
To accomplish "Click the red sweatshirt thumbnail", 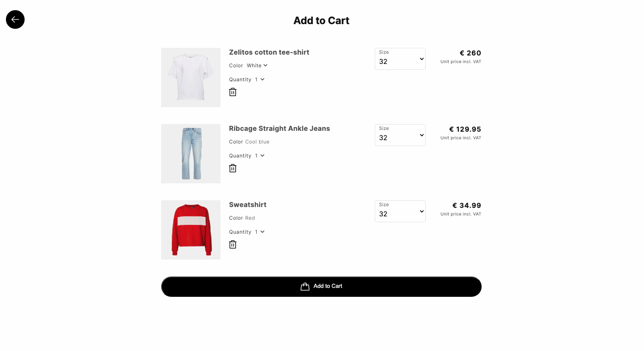I will tap(191, 230).
